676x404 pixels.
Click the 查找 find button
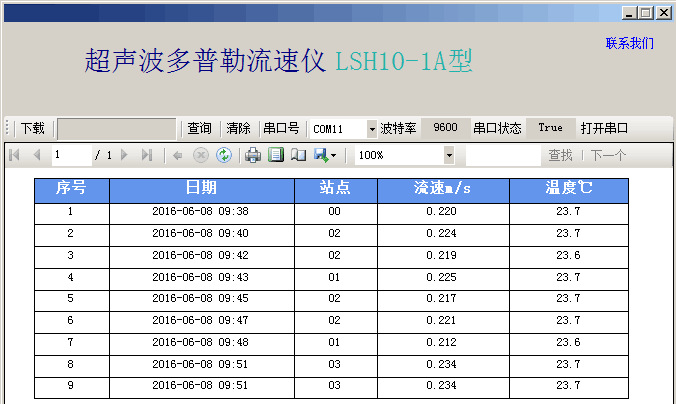560,155
